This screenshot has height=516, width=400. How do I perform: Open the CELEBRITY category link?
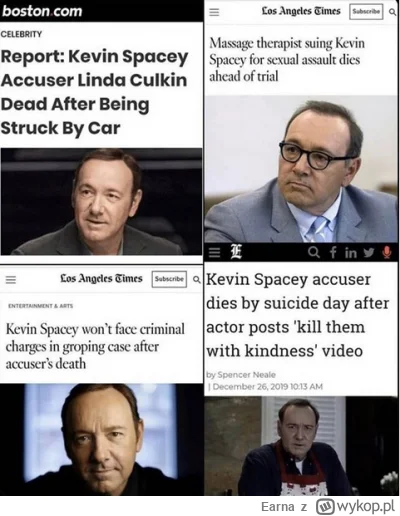[x=21, y=34]
